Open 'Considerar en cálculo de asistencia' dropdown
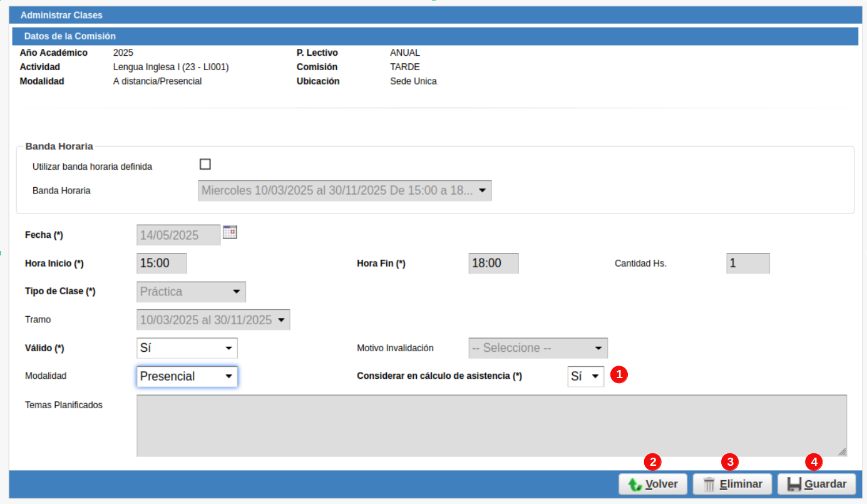 [585, 377]
